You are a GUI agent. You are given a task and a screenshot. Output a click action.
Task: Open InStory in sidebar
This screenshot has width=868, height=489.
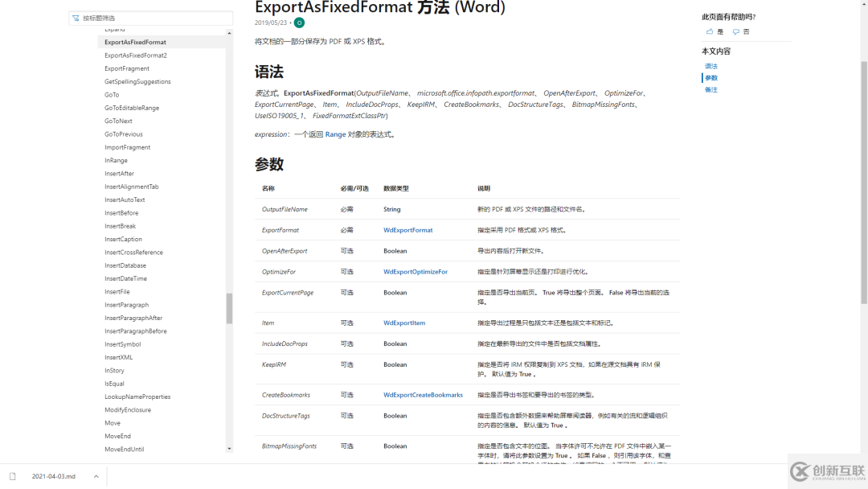(114, 371)
